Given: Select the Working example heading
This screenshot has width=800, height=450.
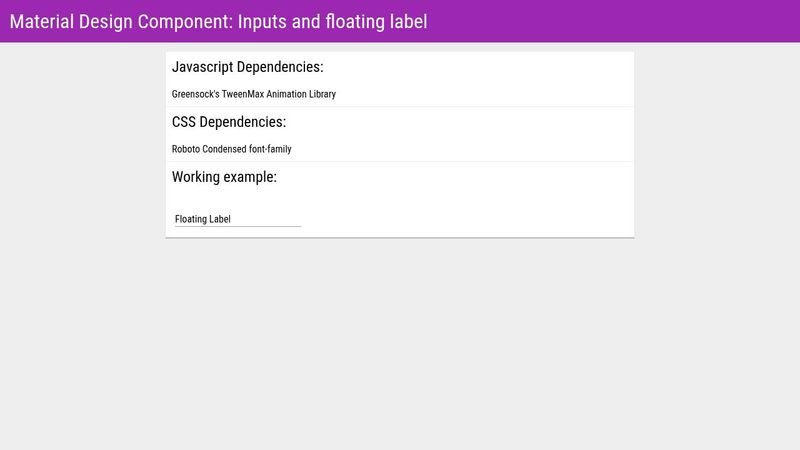Looking at the screenshot, I should point(224,177).
